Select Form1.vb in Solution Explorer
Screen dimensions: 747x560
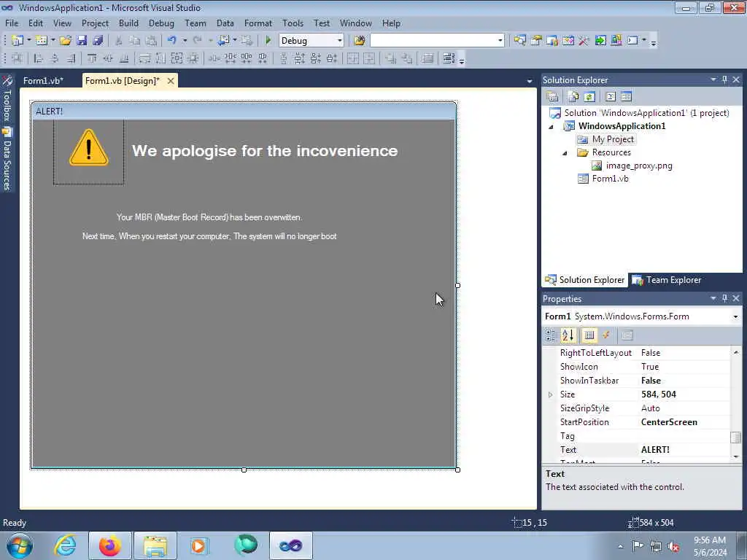pyautogui.click(x=603, y=179)
